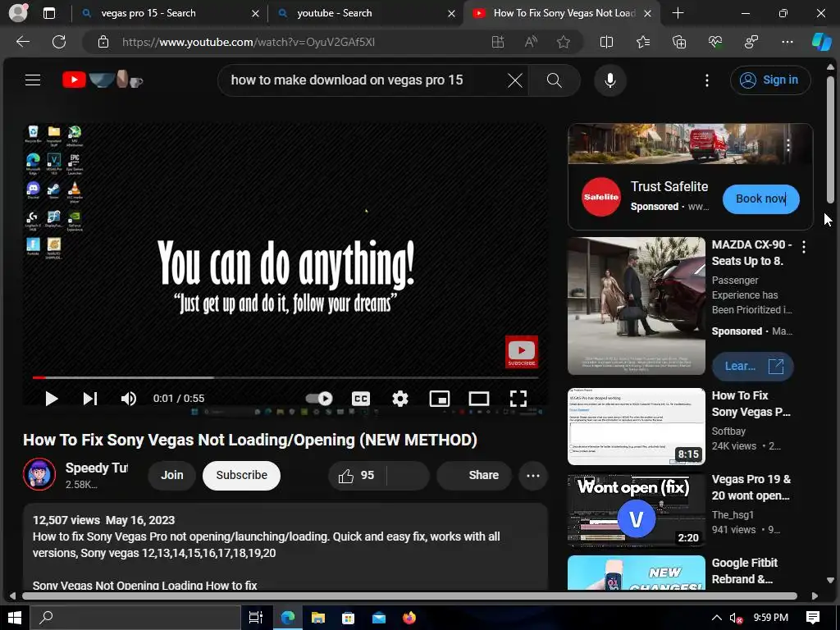840x630 pixels.
Task: Open Edge Collections
Action: click(x=679, y=42)
